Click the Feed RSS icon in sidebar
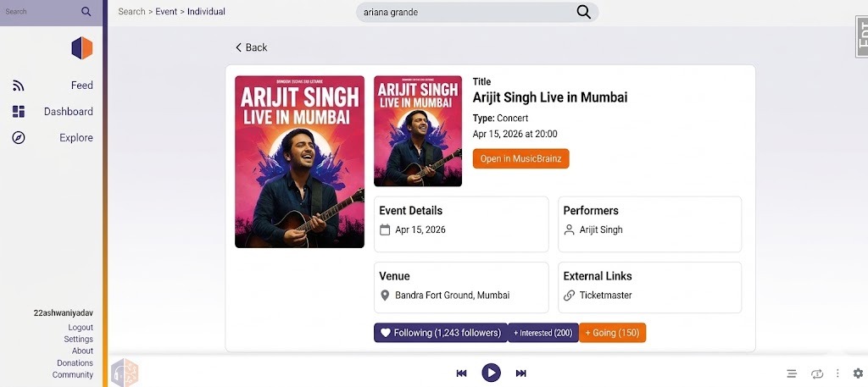The width and height of the screenshot is (868, 387). (x=19, y=86)
